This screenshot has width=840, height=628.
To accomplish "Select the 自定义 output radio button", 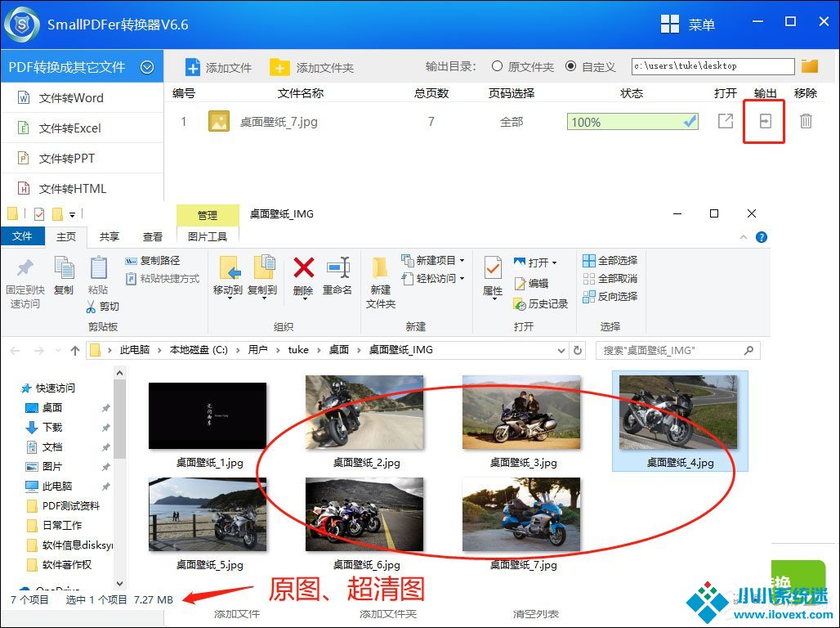I will coord(570,66).
